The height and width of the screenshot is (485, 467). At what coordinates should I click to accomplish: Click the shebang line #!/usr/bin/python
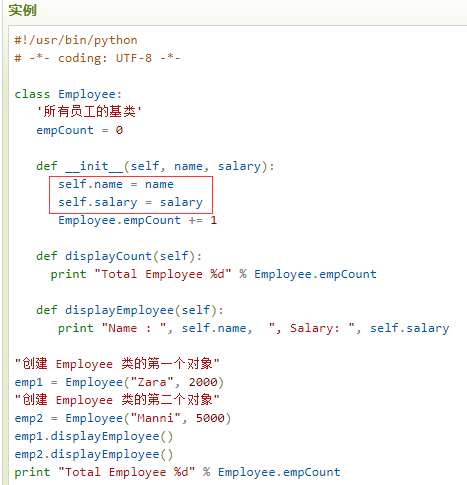coord(76,40)
